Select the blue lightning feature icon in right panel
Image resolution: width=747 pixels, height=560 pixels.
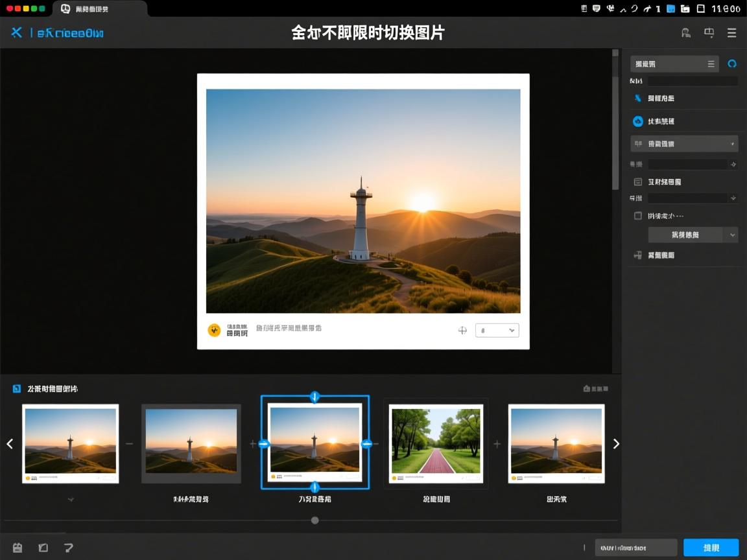[639, 98]
